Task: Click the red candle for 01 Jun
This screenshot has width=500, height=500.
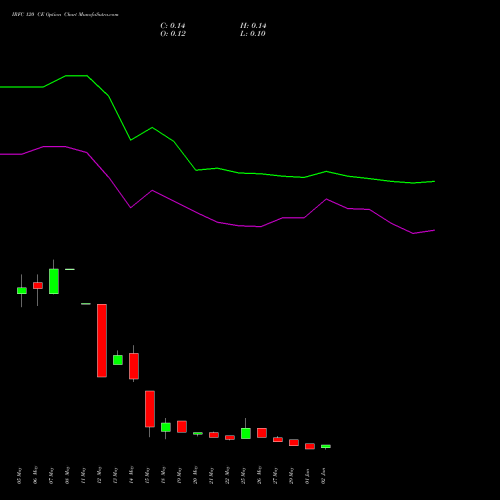Action: click(310, 446)
